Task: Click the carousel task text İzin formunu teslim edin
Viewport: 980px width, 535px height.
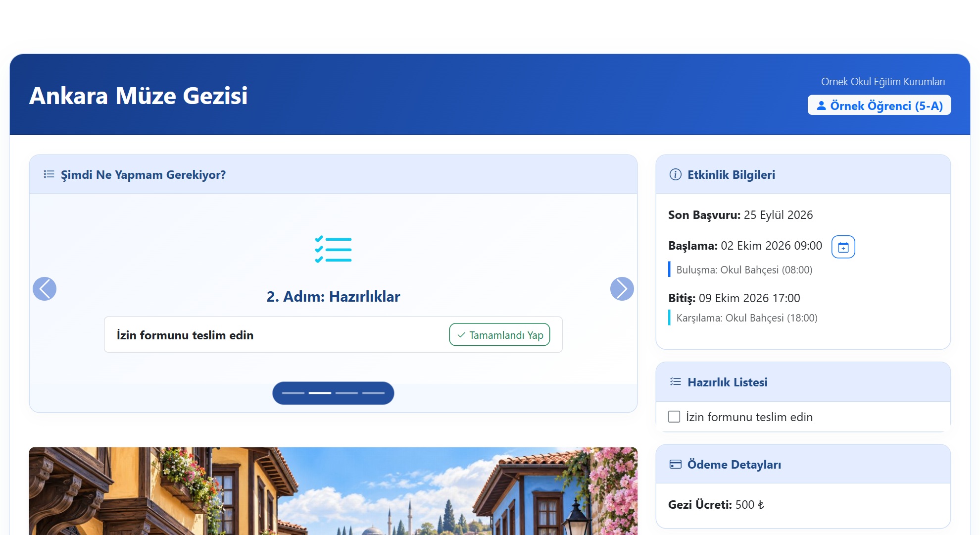Action: [185, 335]
